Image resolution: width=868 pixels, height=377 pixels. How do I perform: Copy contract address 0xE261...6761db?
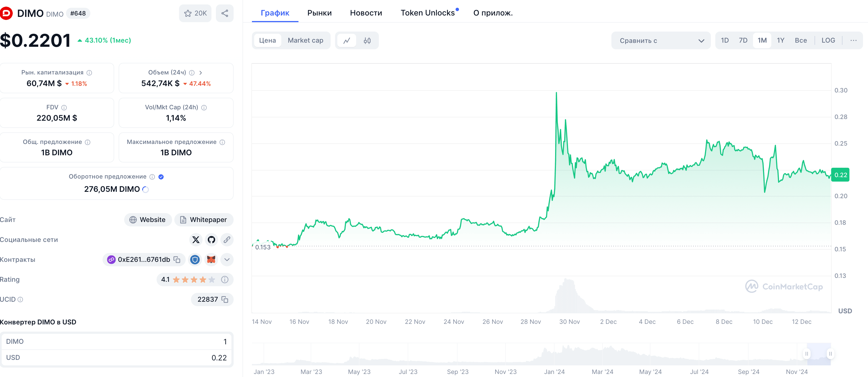[177, 260]
